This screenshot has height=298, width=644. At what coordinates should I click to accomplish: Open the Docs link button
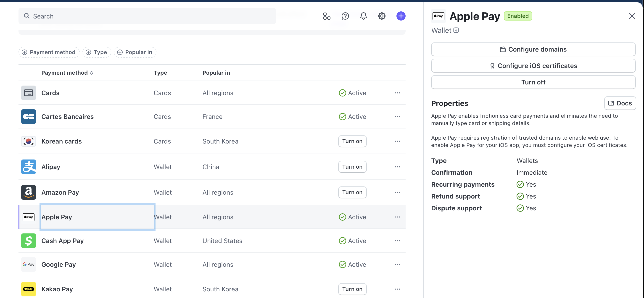pos(620,103)
